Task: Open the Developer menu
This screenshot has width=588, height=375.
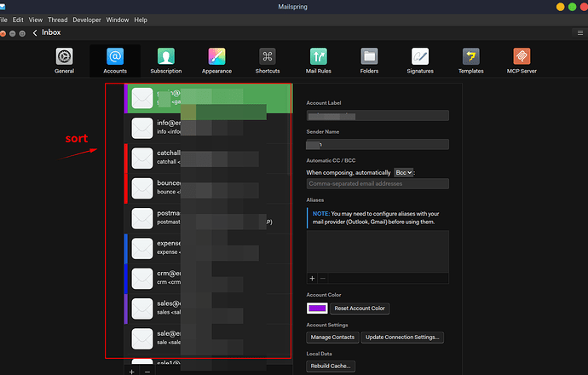Action: 87,20
